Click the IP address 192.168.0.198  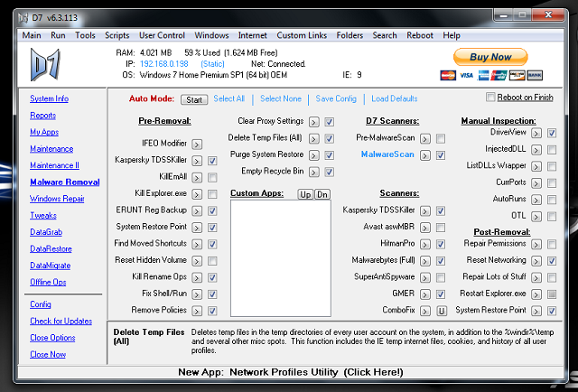pos(164,64)
